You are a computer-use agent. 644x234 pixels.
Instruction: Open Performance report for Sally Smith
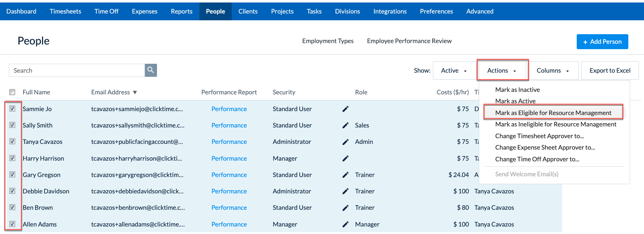229,125
